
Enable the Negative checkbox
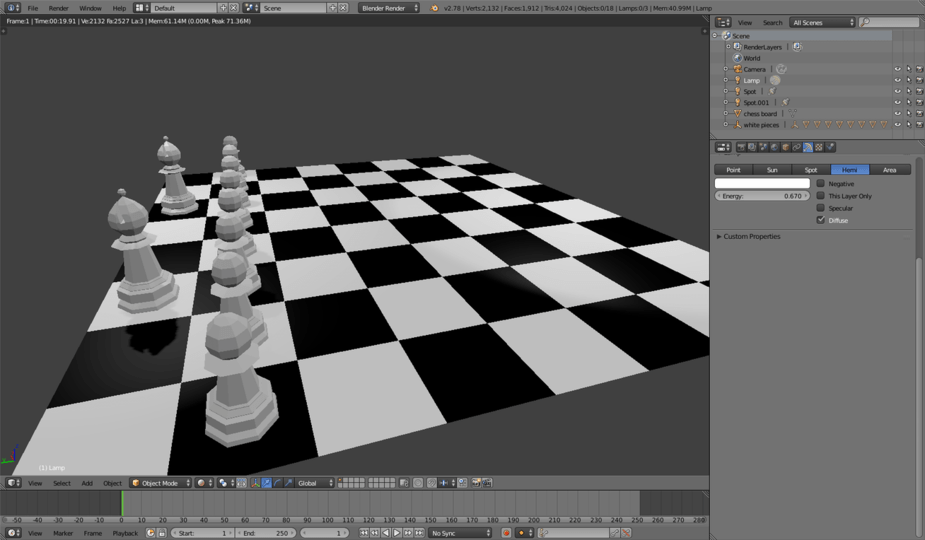click(x=820, y=184)
